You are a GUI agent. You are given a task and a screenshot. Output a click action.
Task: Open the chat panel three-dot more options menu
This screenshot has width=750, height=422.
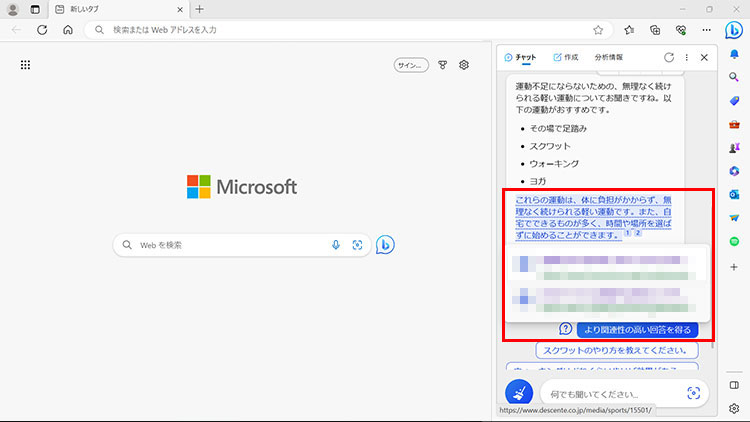tap(686, 58)
